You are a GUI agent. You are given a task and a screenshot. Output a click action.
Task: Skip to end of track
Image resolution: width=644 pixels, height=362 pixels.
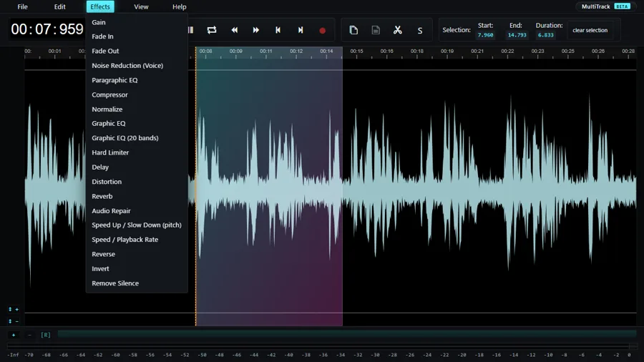tap(301, 30)
